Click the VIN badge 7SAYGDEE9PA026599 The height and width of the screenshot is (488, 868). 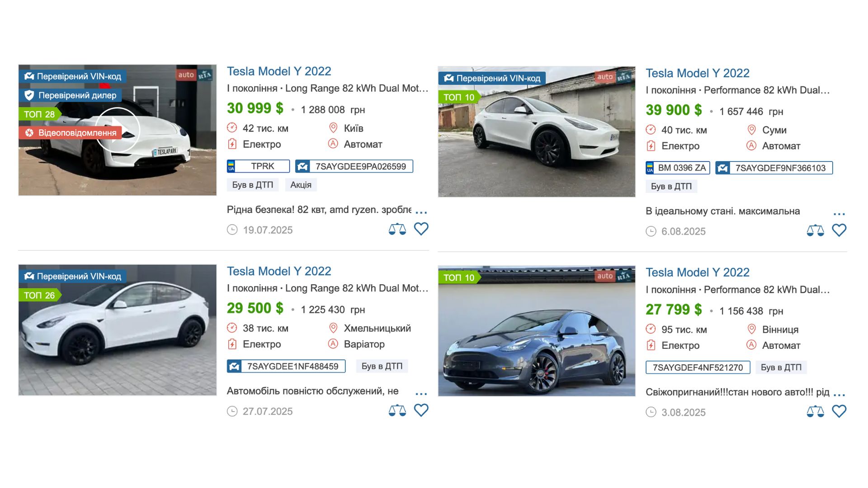tap(354, 166)
